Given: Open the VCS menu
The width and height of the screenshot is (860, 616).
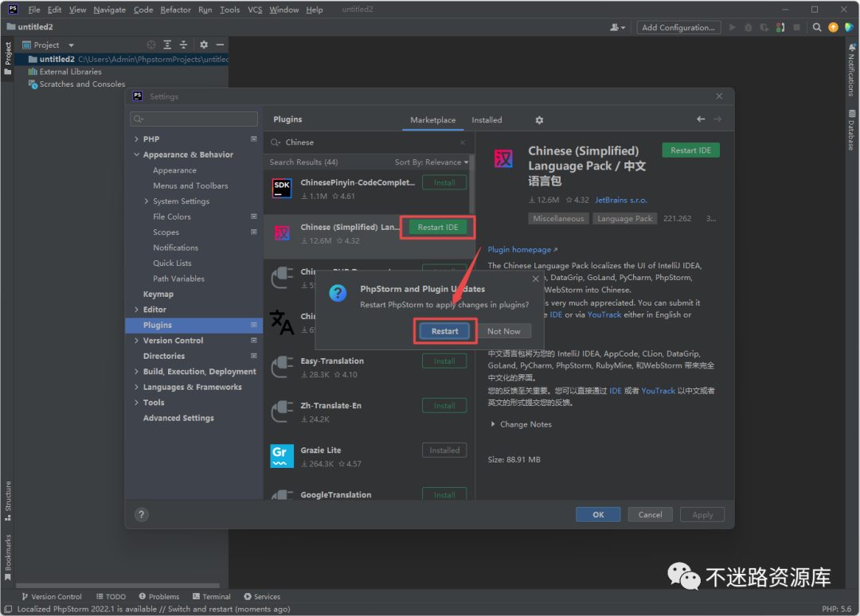Looking at the screenshot, I should (x=255, y=10).
